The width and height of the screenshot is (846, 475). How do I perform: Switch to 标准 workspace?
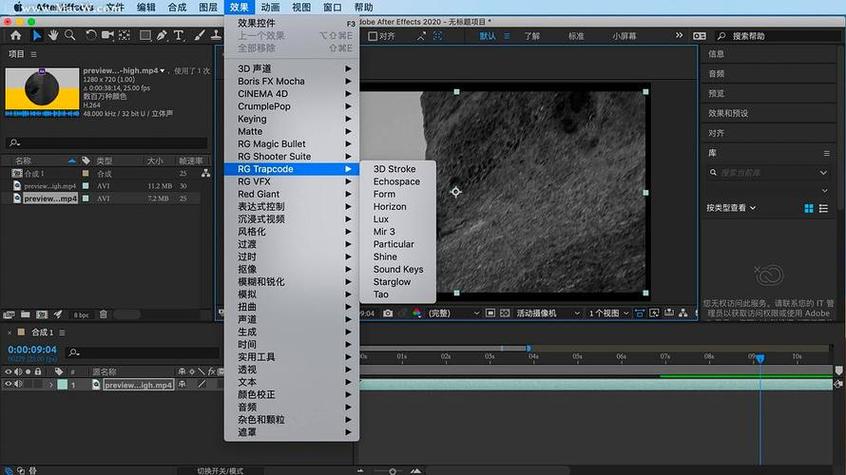(576, 36)
